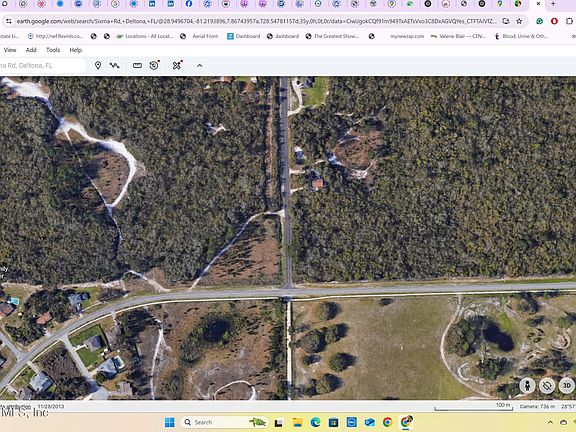Viewport: 576px width, 432px height.
Task: Open a new browser tab
Action: click(553, 4)
